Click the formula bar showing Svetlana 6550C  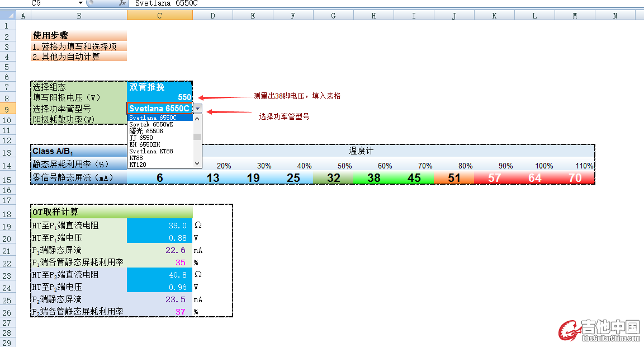click(x=386, y=3)
